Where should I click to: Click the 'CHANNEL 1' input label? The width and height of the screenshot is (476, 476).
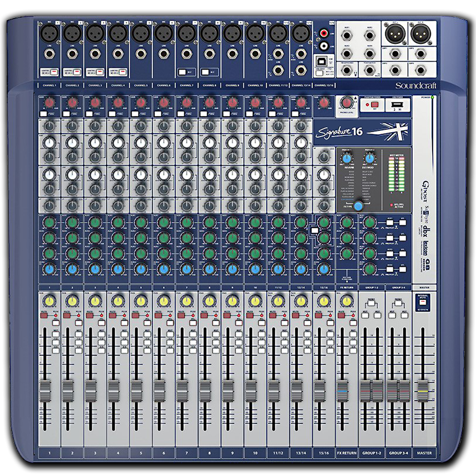click(49, 85)
